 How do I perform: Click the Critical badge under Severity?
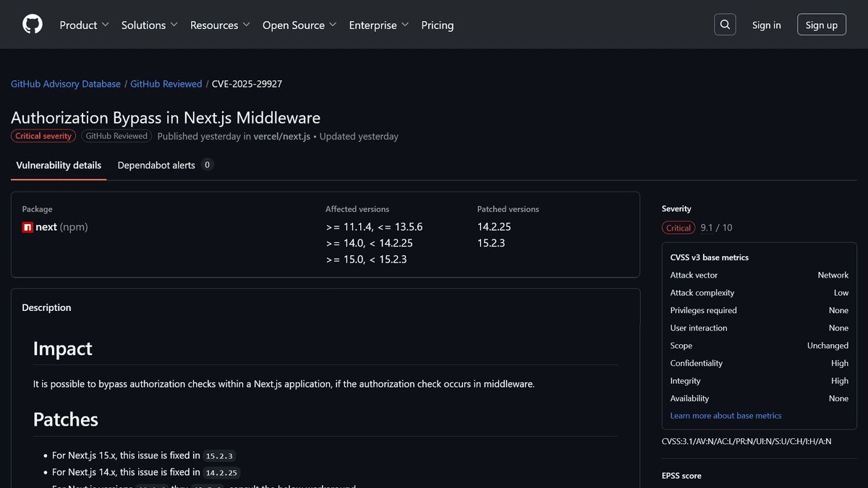pyautogui.click(x=678, y=228)
